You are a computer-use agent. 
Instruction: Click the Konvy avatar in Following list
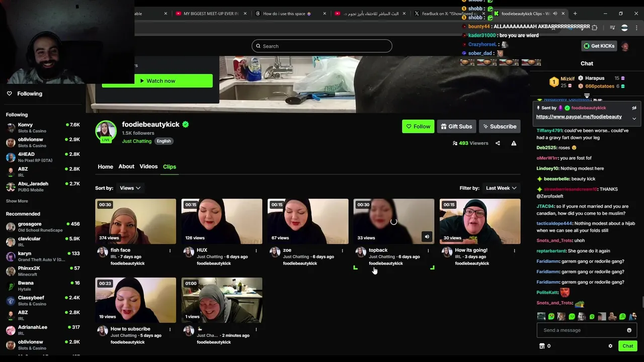tap(11, 128)
